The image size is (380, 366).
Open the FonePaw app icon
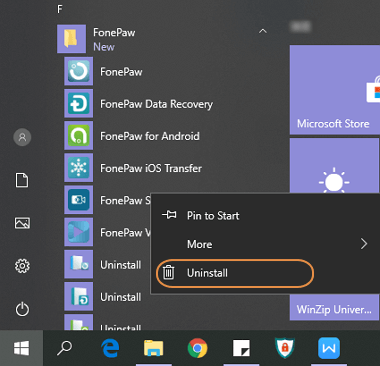79,71
